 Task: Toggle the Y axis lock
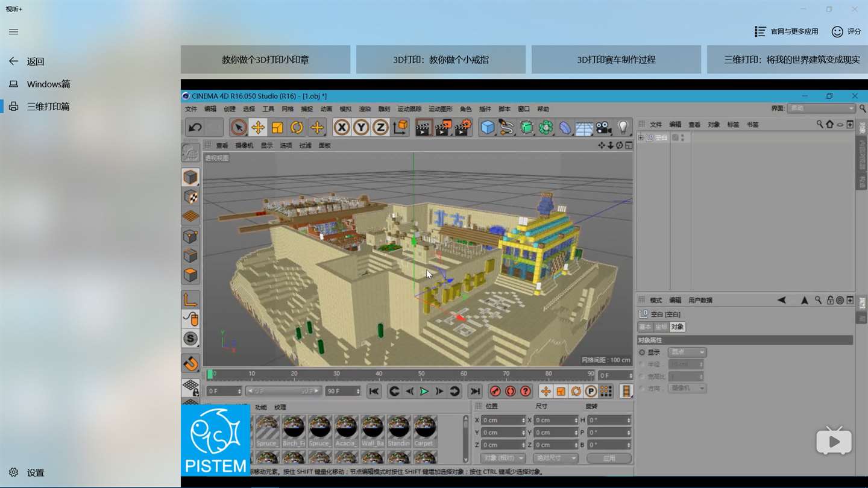(x=361, y=127)
